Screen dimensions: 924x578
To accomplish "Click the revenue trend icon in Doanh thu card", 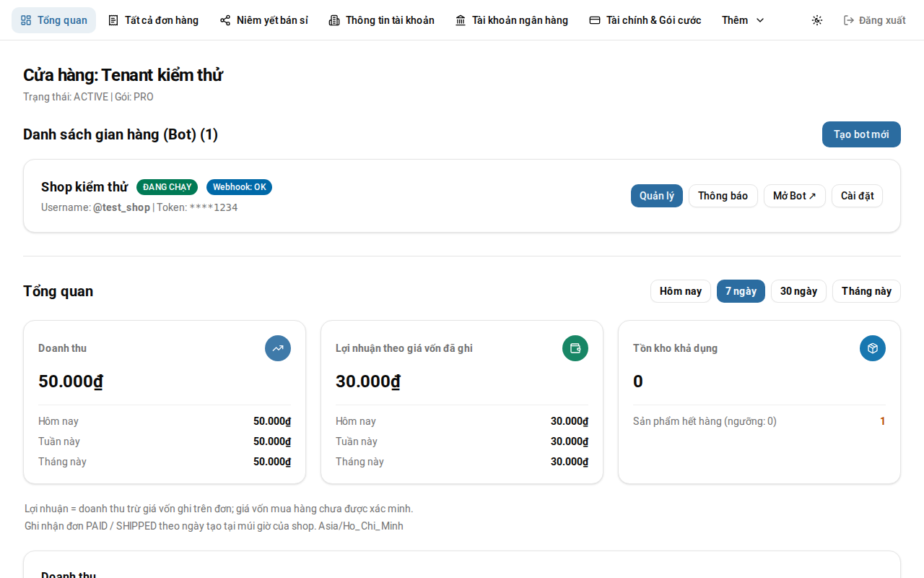I will (x=278, y=348).
